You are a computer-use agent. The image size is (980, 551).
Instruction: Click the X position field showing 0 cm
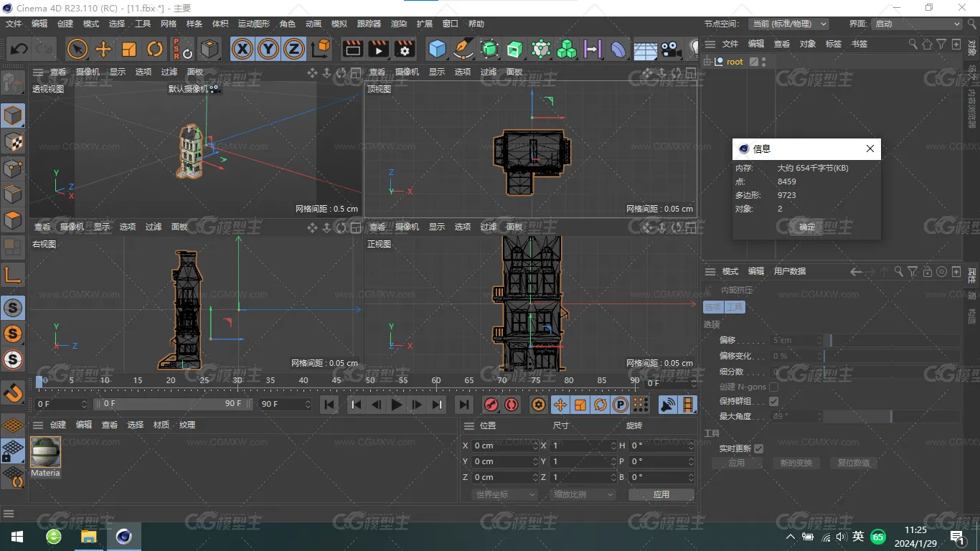(x=505, y=446)
